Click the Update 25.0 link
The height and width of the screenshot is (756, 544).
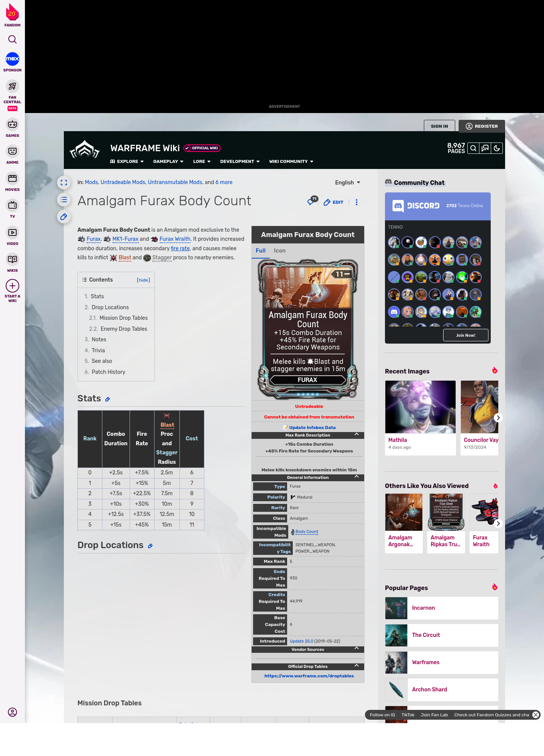click(x=301, y=641)
